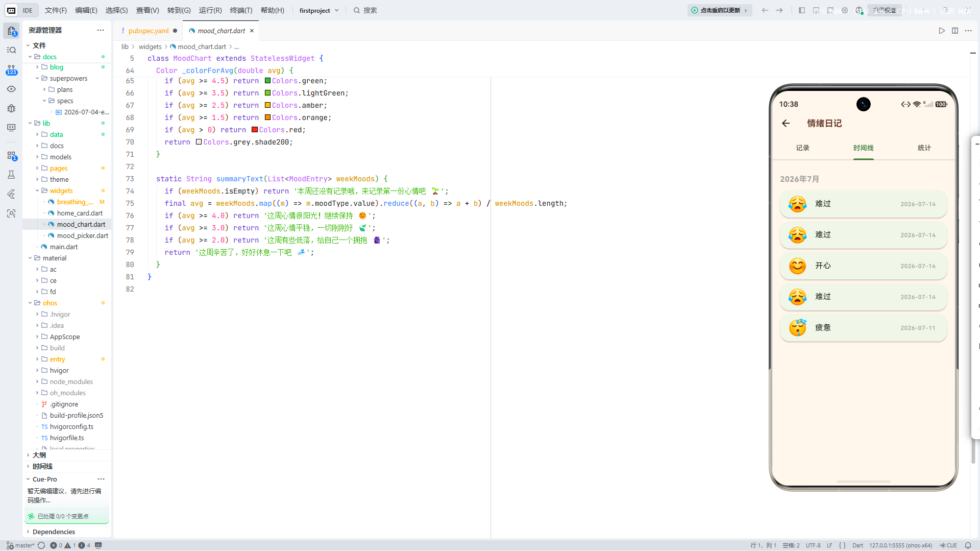Screen dimensions: 980x551
Task: Open 文件(F) menu
Action: [56, 10]
